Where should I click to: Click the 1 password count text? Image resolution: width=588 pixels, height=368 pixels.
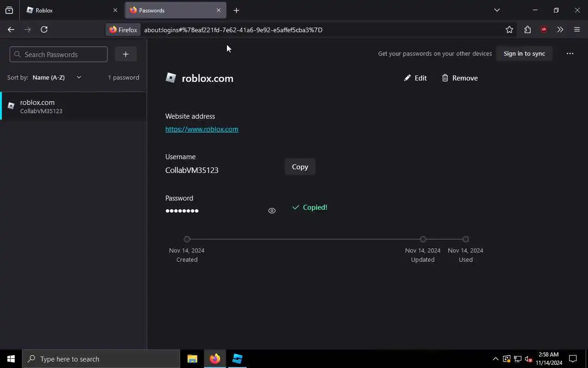click(x=124, y=77)
